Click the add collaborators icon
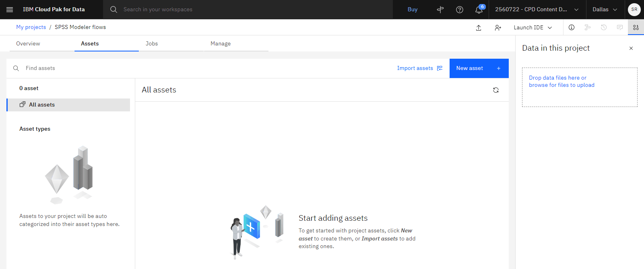This screenshot has height=269, width=644. [498, 27]
